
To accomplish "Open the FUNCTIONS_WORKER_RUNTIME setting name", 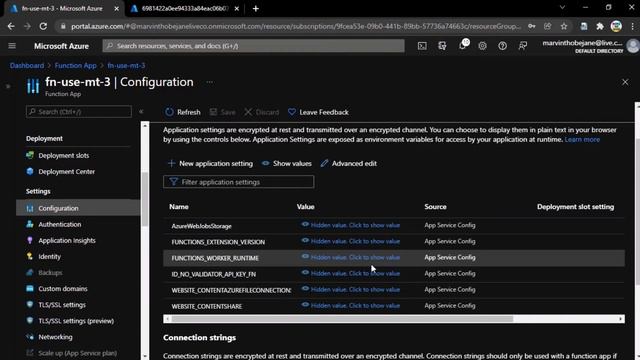I will tap(215, 258).
